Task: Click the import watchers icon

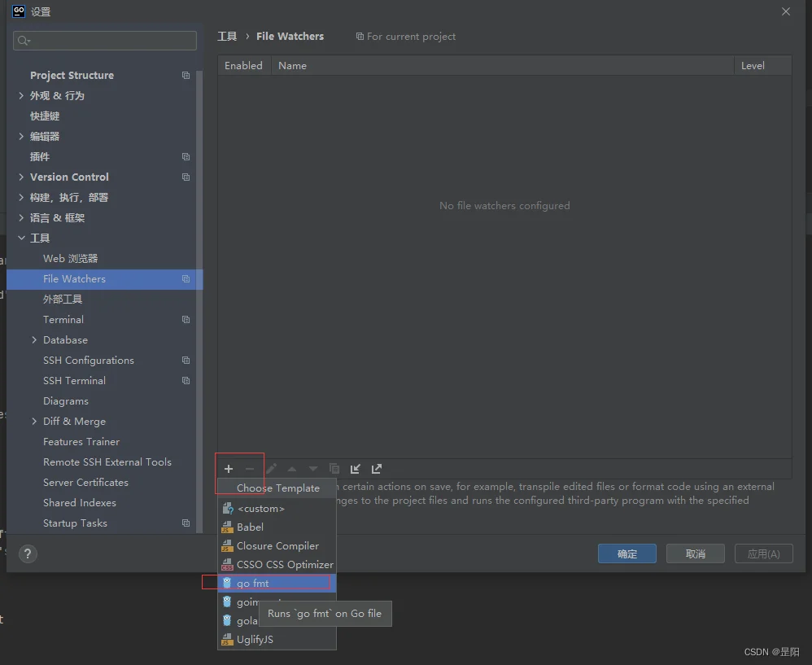Action: click(x=356, y=469)
